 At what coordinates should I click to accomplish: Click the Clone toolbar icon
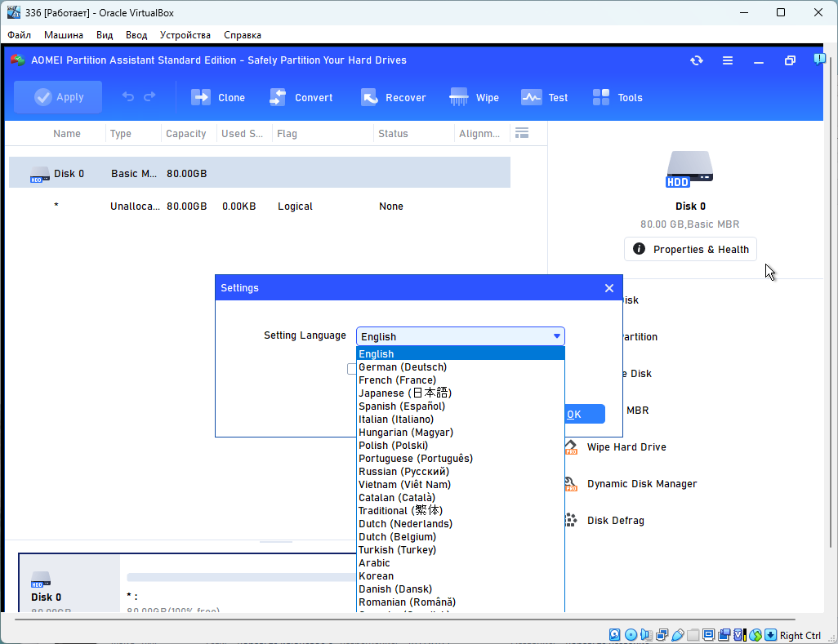201,98
